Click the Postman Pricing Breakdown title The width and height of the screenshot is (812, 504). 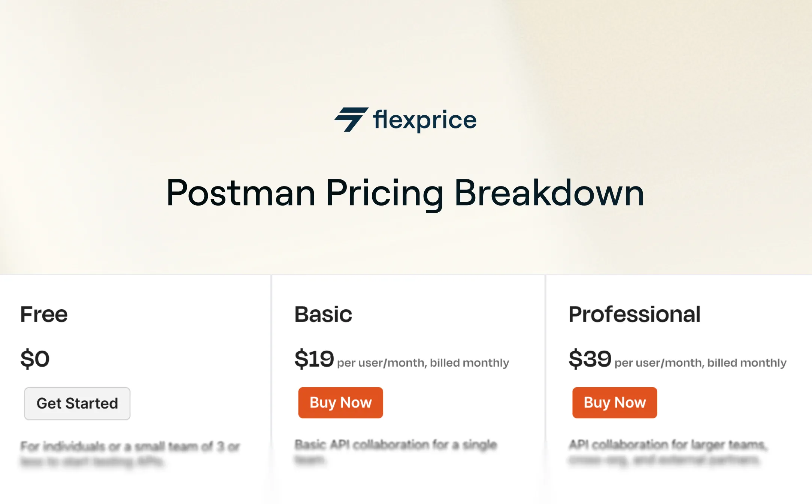click(406, 192)
